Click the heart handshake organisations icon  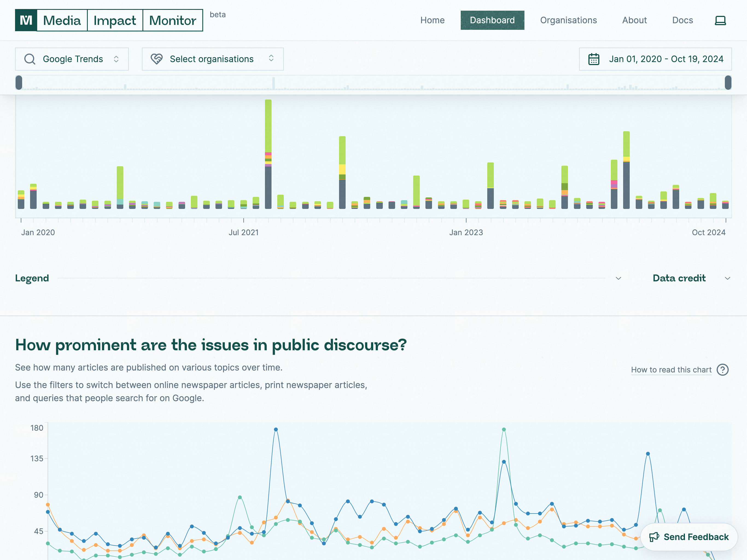[156, 59]
